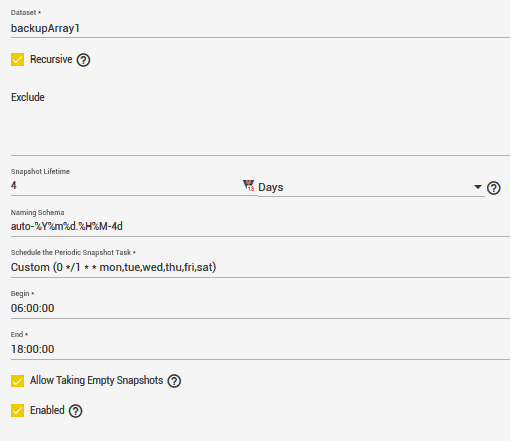Viewport: 510px width, 441px height.
Task: Open the Begin time 06:00:00 selector
Action: 260,308
